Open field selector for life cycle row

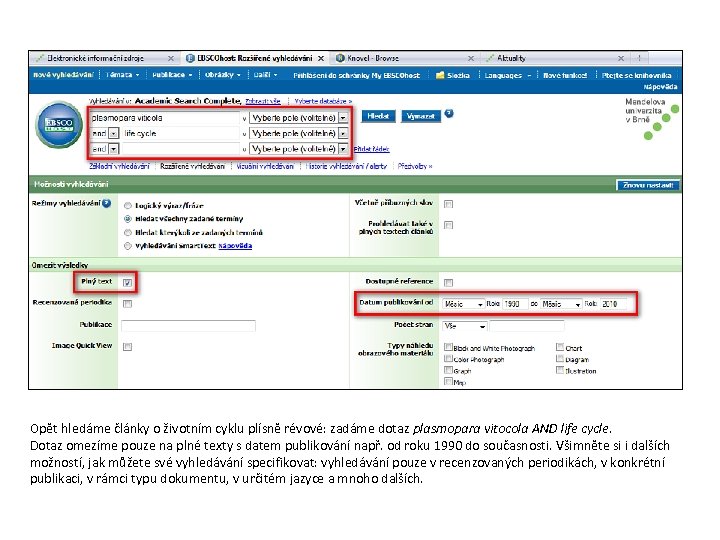point(298,134)
